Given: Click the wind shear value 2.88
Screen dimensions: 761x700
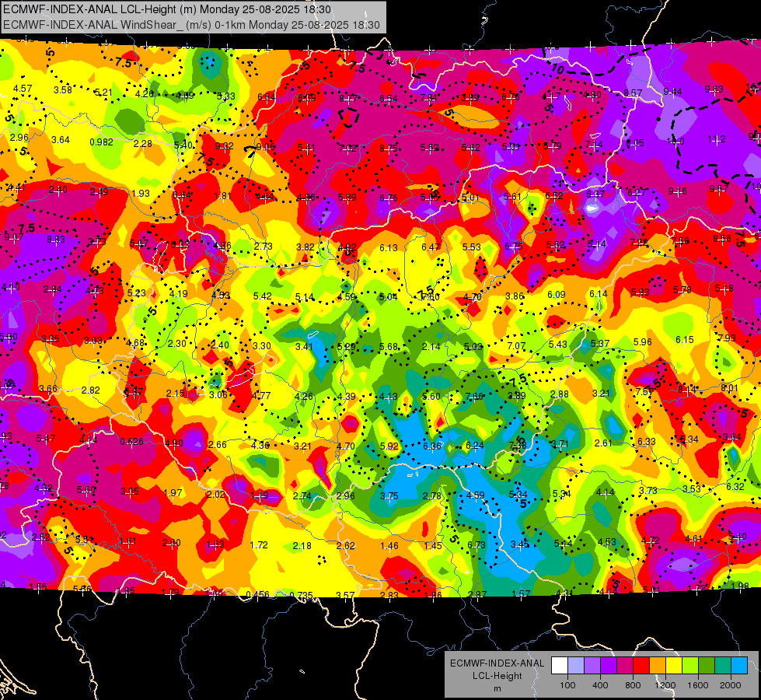Looking at the screenshot, I should click(x=560, y=394).
